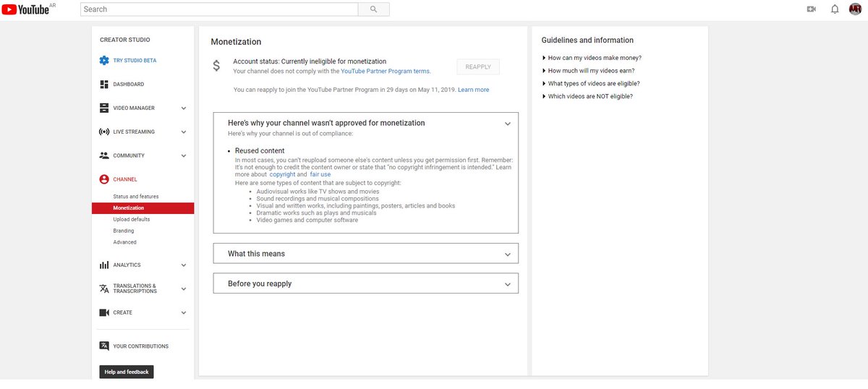Screen dimensions: 868x389
Task: Click the search magnifier button
Action: click(x=373, y=9)
